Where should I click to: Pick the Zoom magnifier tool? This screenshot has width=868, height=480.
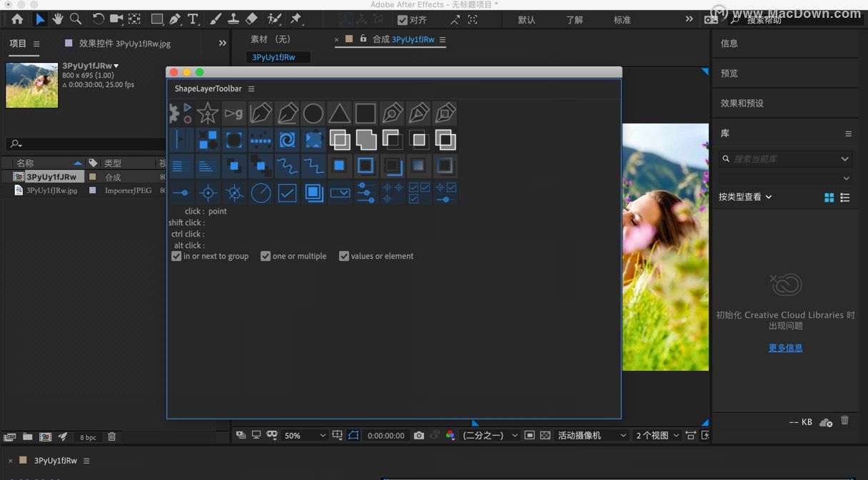pos(76,19)
